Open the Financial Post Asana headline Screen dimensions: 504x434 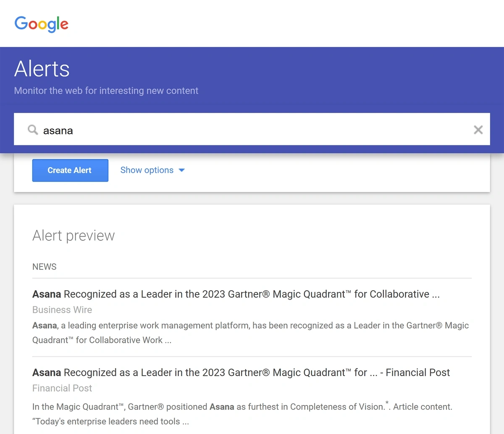pos(241,373)
